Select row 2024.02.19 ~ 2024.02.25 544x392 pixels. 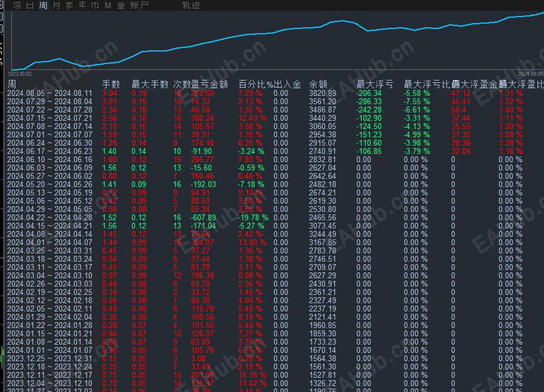272,292
